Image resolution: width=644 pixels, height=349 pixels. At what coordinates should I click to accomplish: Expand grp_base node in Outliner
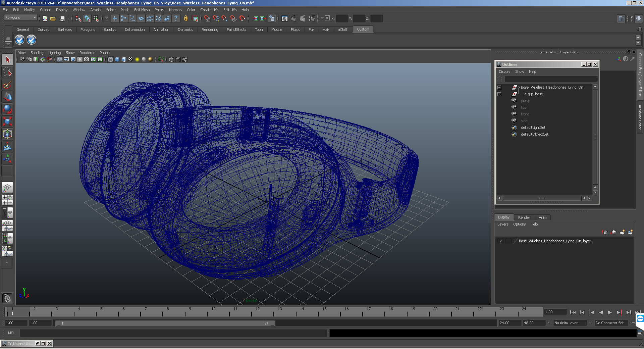click(x=499, y=94)
